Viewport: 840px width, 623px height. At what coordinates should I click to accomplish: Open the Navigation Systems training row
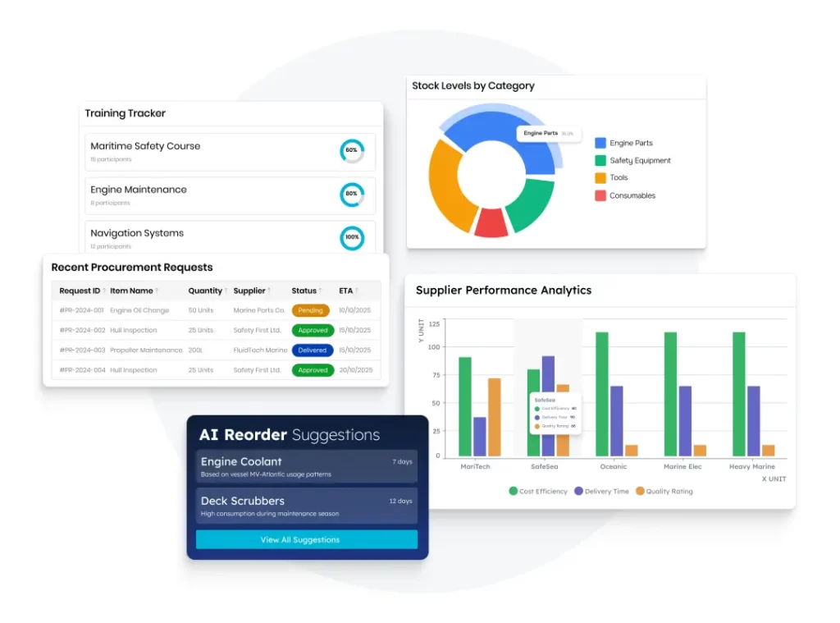tap(230, 237)
